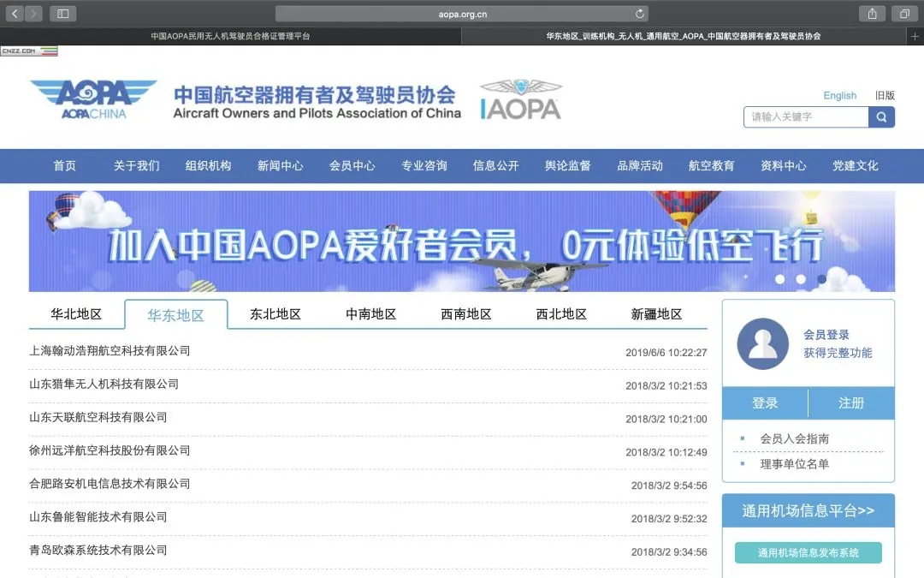Click the member avatar icon
Image resolution: width=924 pixels, height=578 pixels.
(x=762, y=343)
